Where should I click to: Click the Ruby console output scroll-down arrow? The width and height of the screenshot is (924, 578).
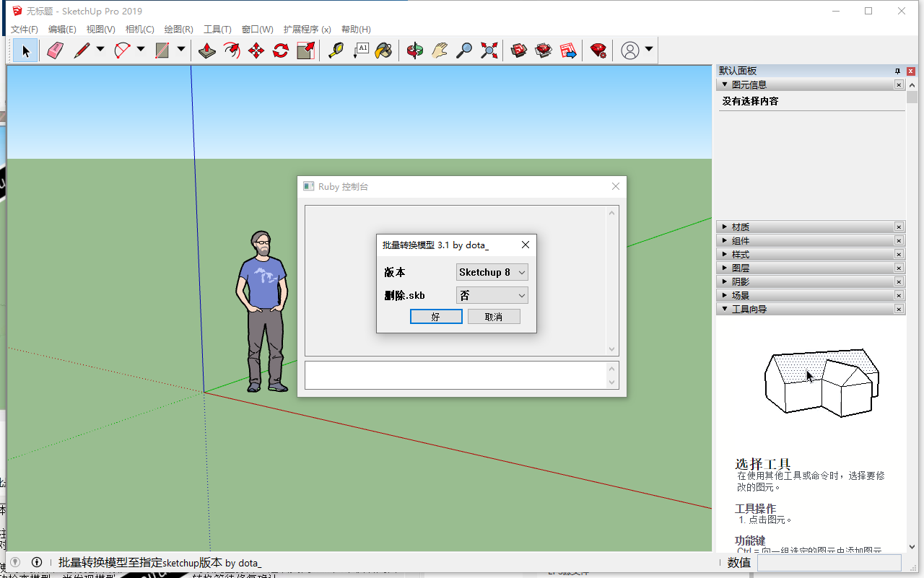(612, 349)
